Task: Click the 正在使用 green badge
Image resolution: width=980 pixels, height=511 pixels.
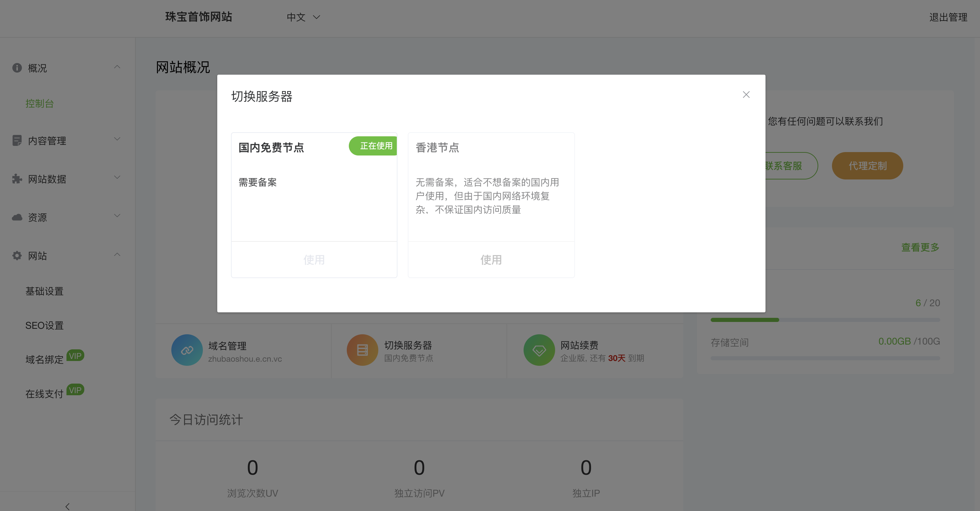Action: [373, 146]
